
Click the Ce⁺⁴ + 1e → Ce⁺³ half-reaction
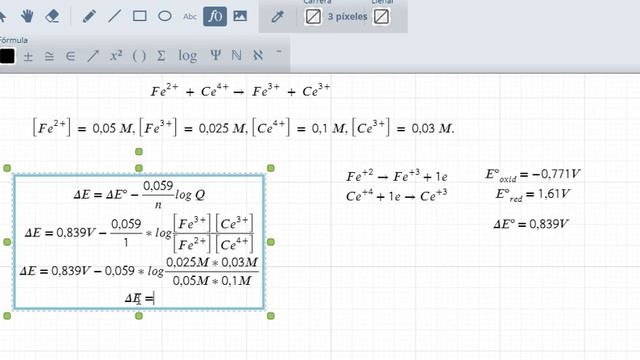(396, 196)
